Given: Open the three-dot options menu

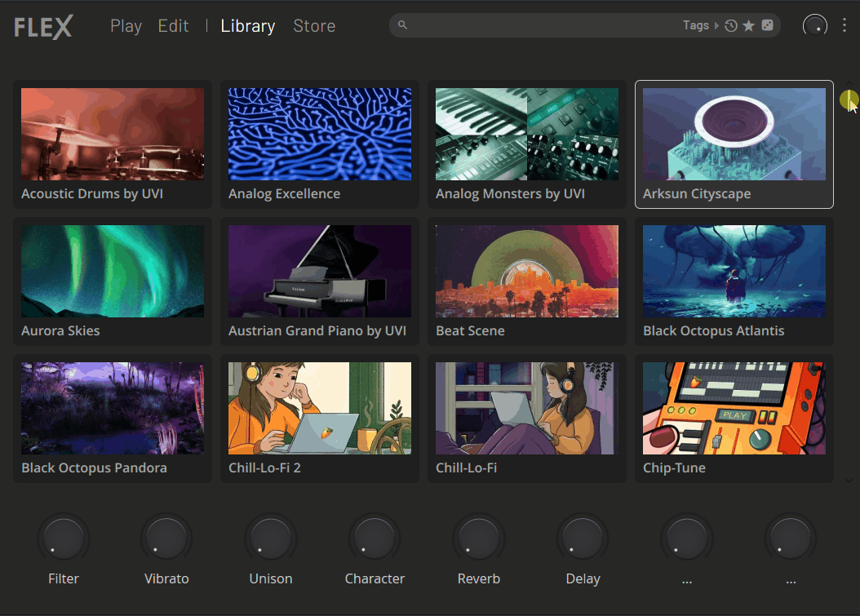Looking at the screenshot, I should [844, 25].
